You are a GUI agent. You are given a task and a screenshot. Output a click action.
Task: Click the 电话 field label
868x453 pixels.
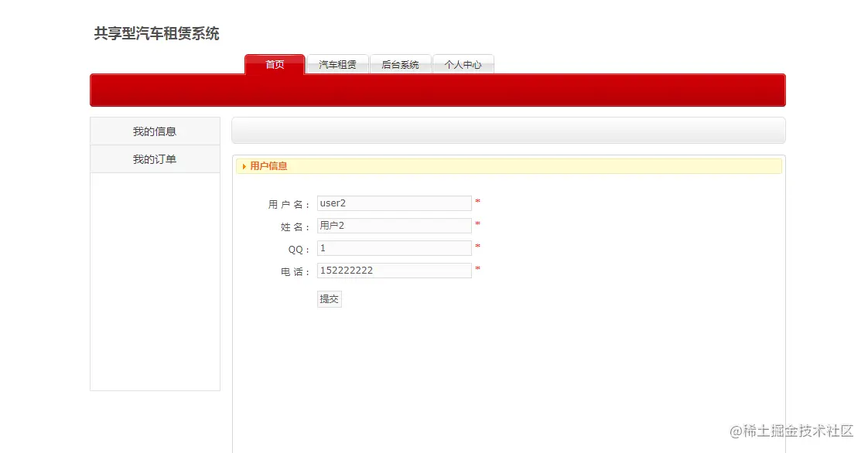(x=295, y=271)
